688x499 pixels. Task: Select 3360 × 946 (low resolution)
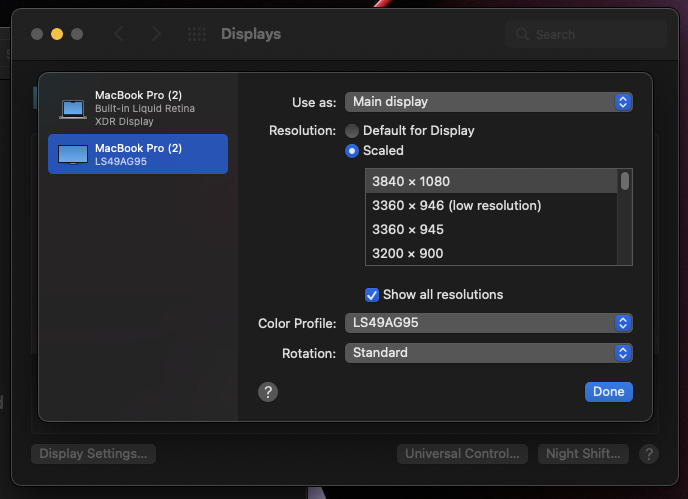click(491, 205)
